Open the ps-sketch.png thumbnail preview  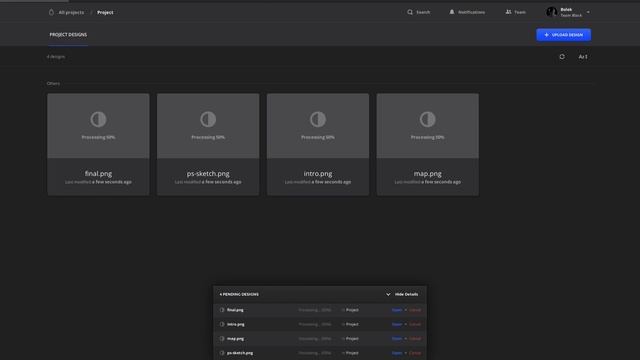pyautogui.click(x=208, y=126)
